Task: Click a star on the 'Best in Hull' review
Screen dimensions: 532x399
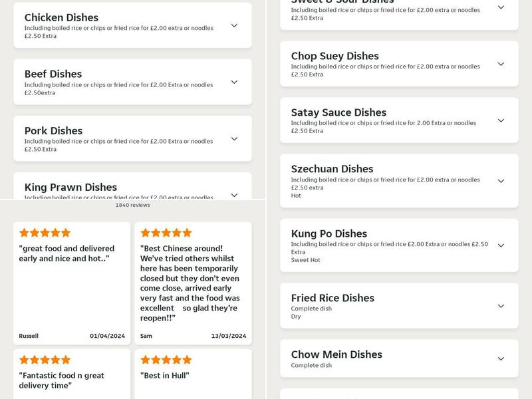Action: (x=166, y=360)
